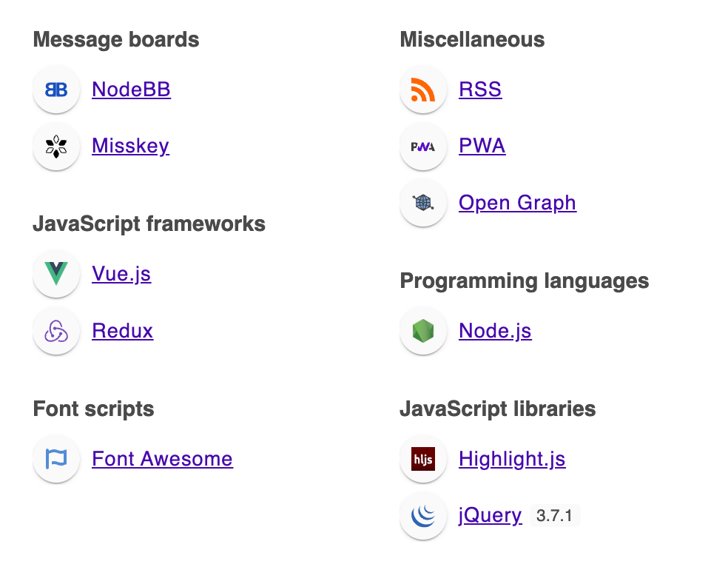Click the PWA logo icon
The height and width of the screenshot is (567, 728).
pyautogui.click(x=423, y=147)
